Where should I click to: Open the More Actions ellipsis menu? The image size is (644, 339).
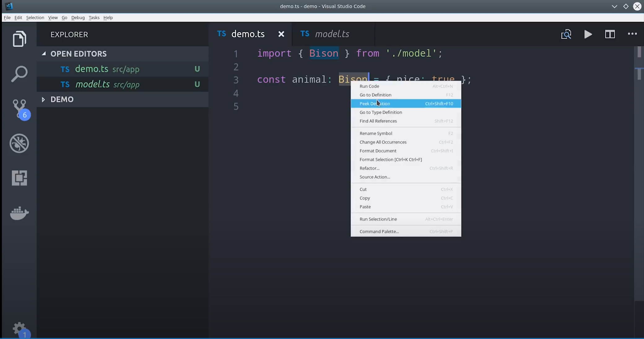632,34
